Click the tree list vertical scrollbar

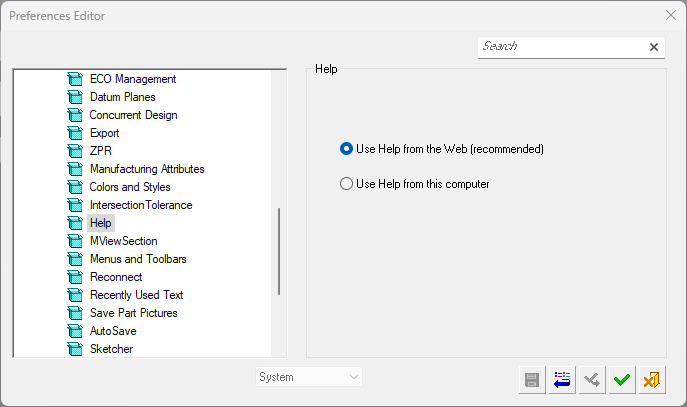click(x=279, y=250)
